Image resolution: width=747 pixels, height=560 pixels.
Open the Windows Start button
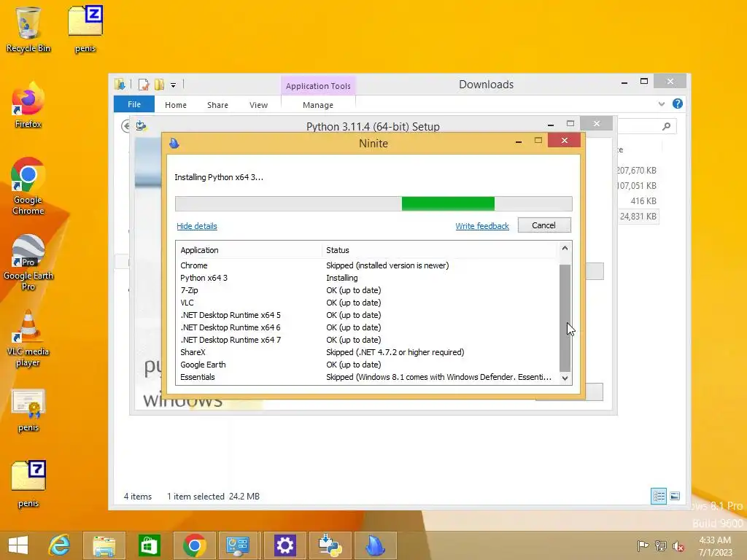pyautogui.click(x=18, y=545)
